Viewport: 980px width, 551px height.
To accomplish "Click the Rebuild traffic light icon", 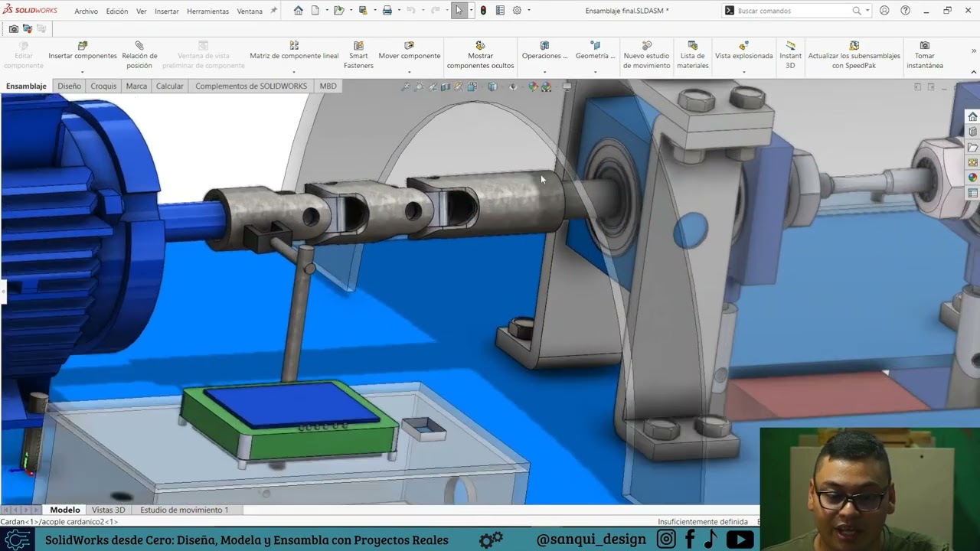I will [483, 11].
